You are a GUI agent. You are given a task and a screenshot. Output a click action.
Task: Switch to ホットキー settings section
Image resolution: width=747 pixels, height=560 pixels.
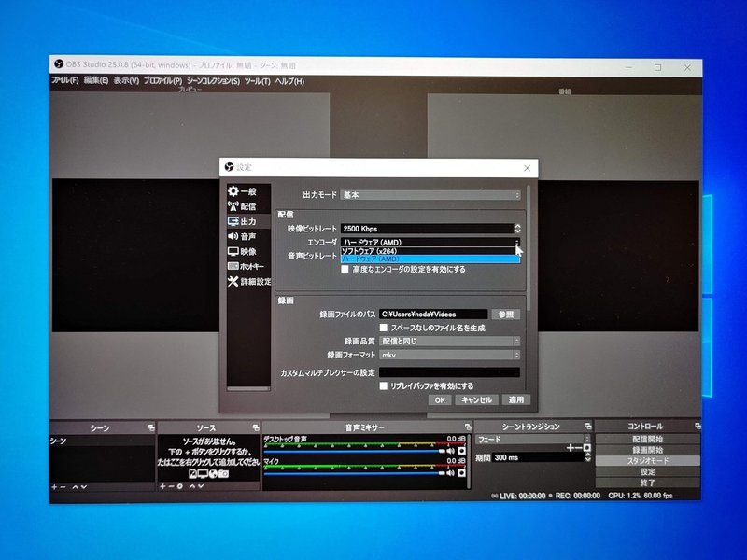pos(248,266)
